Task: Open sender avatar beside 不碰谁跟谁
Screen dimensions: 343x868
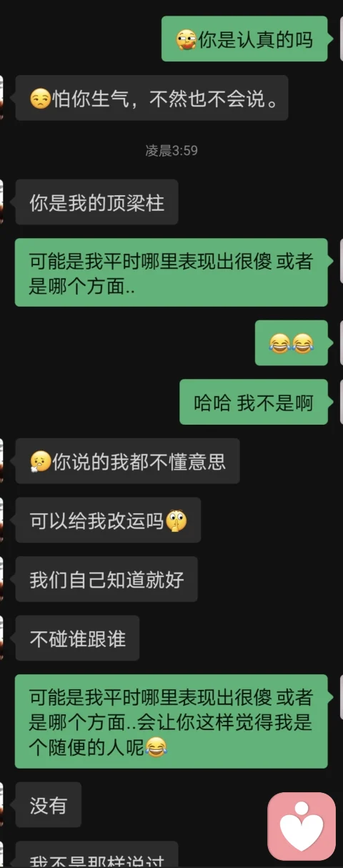Action: click(x=1, y=638)
